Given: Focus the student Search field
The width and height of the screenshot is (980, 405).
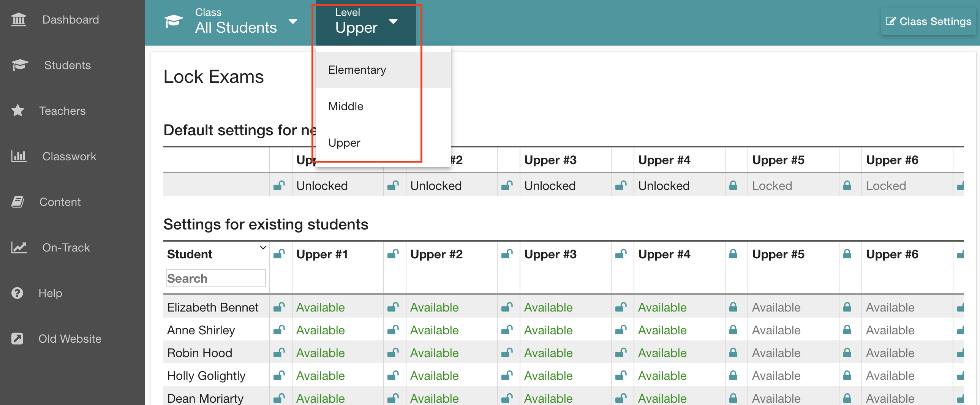Looking at the screenshot, I should click(x=216, y=278).
